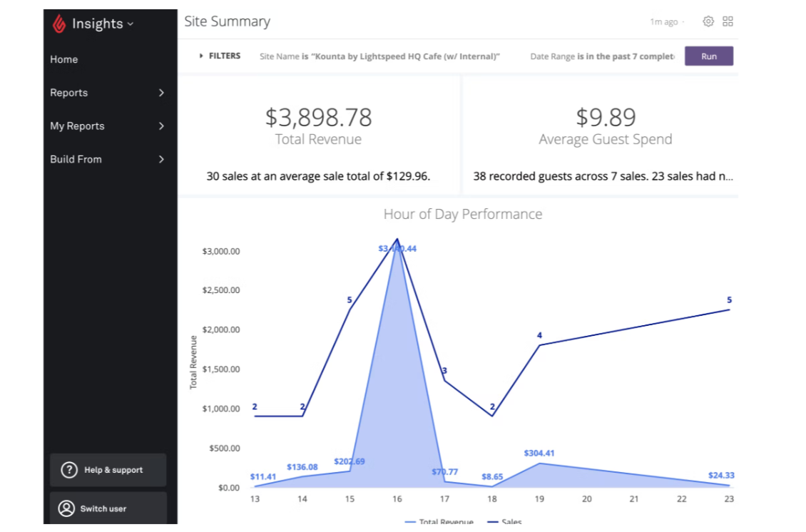Image resolution: width=806 pixels, height=532 pixels.
Task: Select Home in the sidebar
Action: [x=64, y=59]
